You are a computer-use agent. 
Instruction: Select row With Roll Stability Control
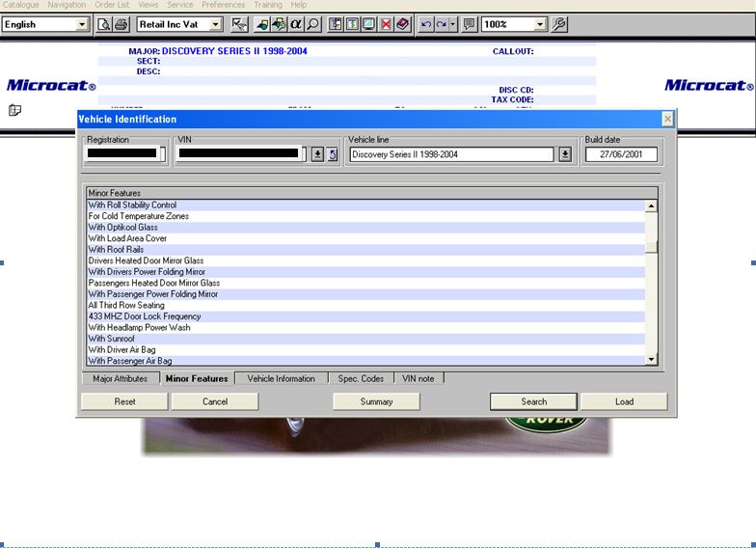pos(366,205)
